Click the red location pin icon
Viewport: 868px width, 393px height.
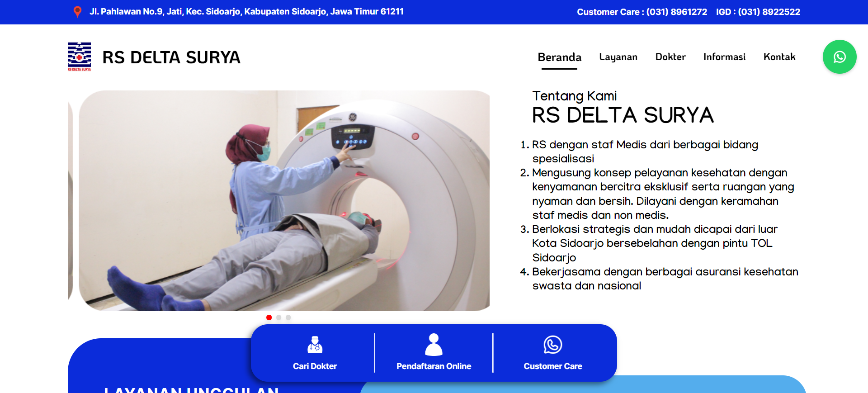click(x=77, y=12)
